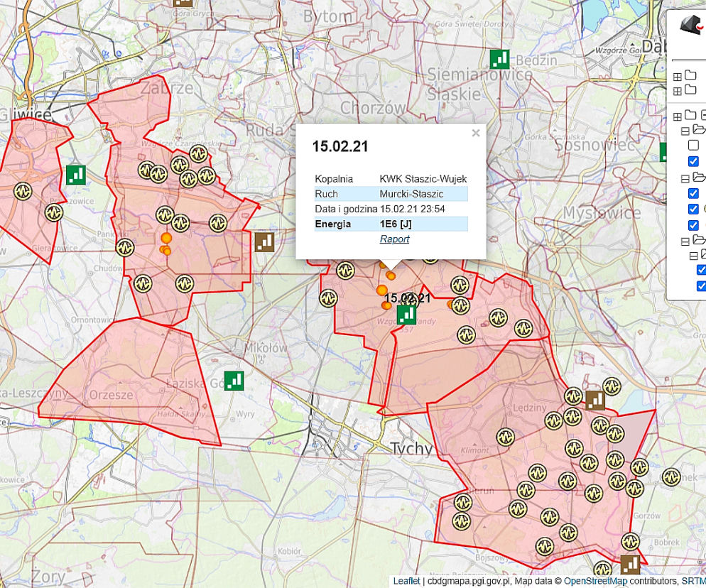Image resolution: width=706 pixels, height=588 pixels.
Task: Click green station icon below 15.02.21 label
Action: 406,315
